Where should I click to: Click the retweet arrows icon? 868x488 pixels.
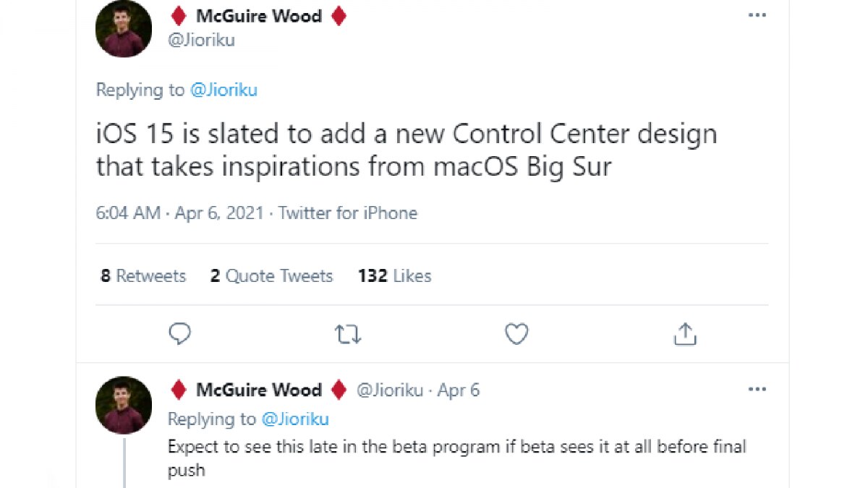click(x=348, y=334)
